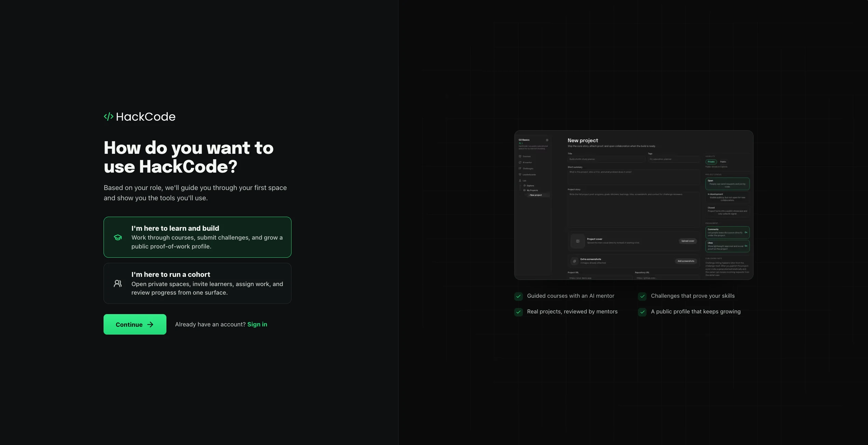The image size is (868, 445).
Task: Click the subtitle starting "Based on your role"
Action: 195,193
